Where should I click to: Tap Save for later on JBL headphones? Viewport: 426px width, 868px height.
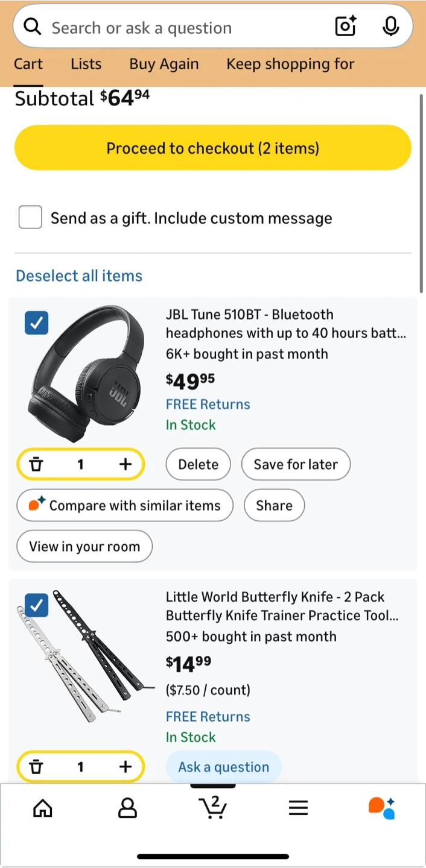296,464
